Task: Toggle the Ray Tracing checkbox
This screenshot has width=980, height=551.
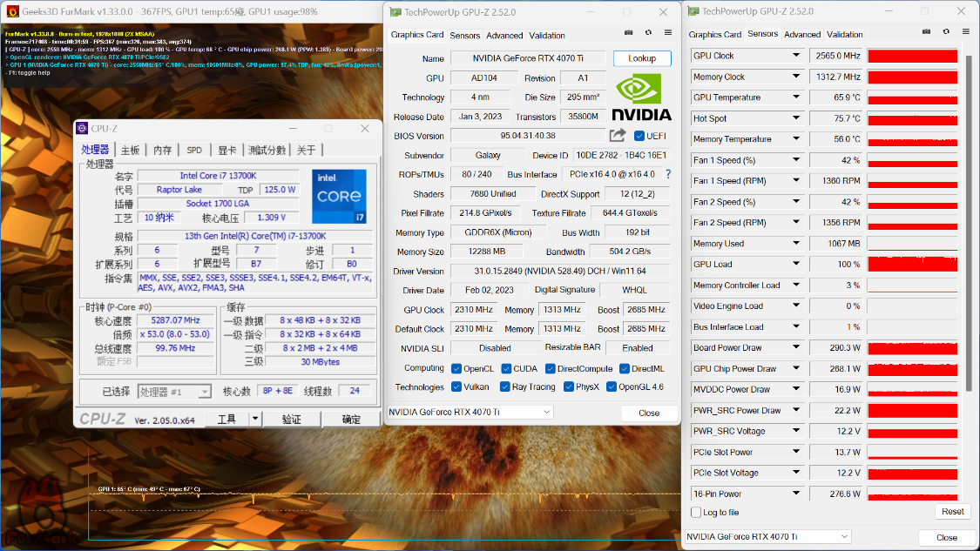Action: tap(504, 386)
